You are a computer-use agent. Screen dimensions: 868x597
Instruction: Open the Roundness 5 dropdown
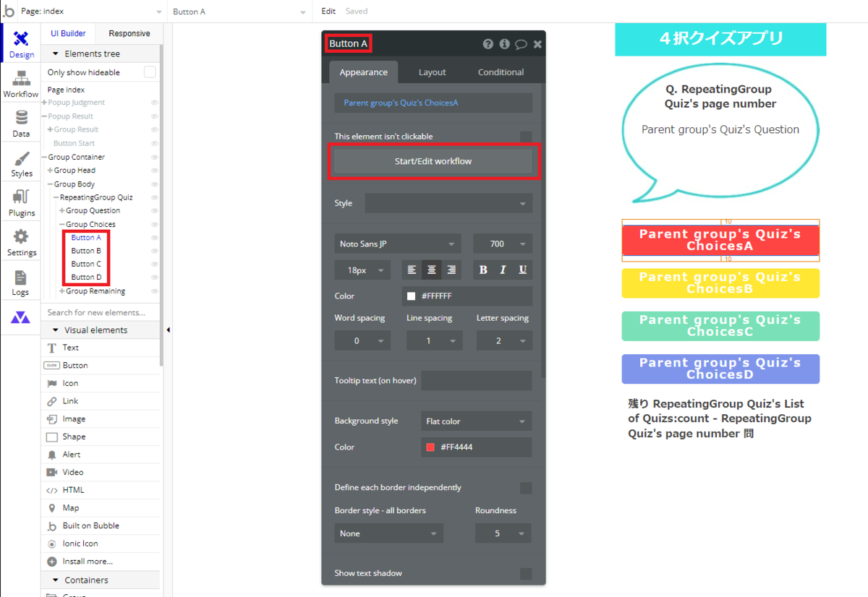click(x=503, y=533)
